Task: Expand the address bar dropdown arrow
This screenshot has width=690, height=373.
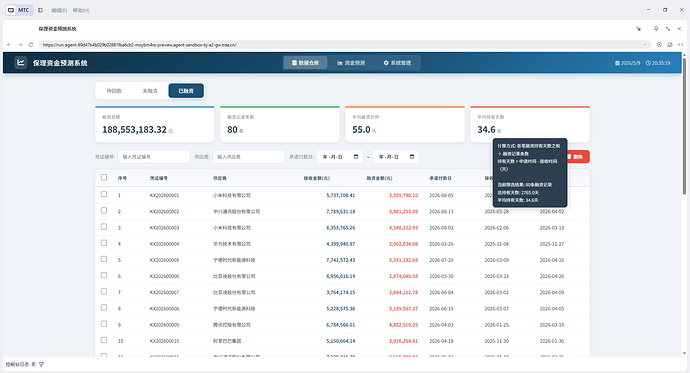Action: tap(645, 44)
